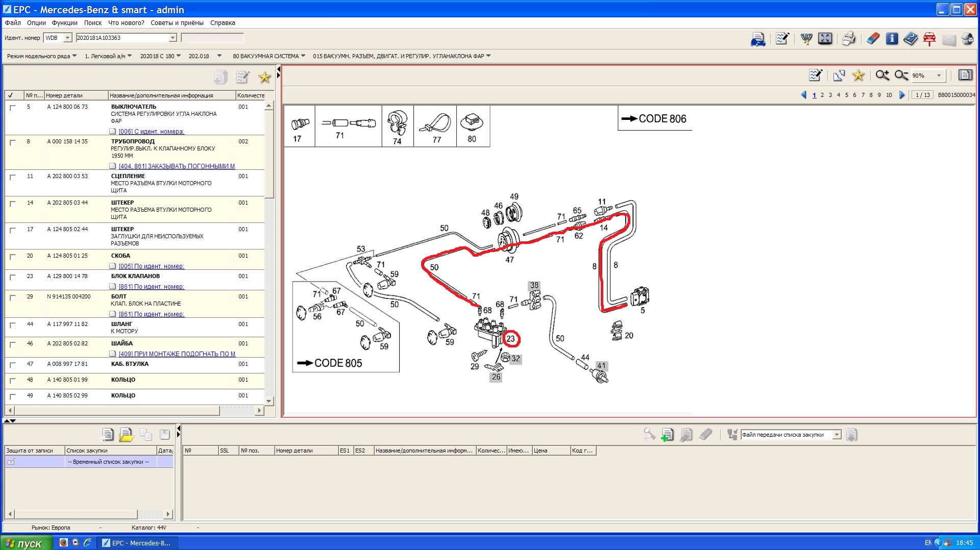Go to picture page 5
Image resolution: width=980 pixels, height=550 pixels.
coord(846,95)
